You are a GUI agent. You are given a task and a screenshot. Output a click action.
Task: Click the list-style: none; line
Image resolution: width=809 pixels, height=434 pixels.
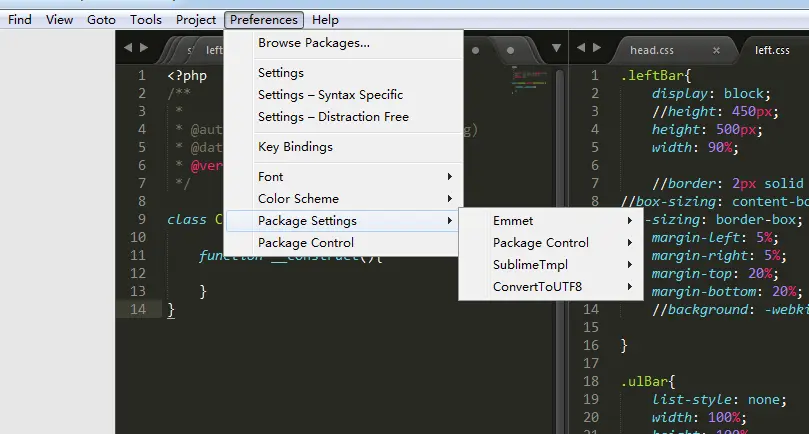click(x=719, y=399)
